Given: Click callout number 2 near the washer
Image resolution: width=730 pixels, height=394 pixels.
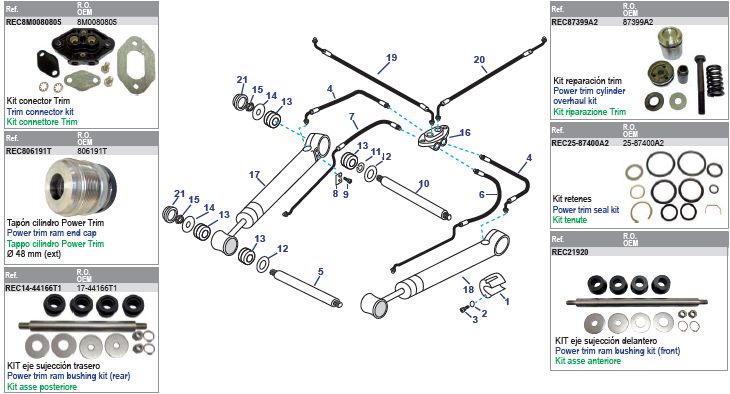Looking at the screenshot, I should (484, 313).
